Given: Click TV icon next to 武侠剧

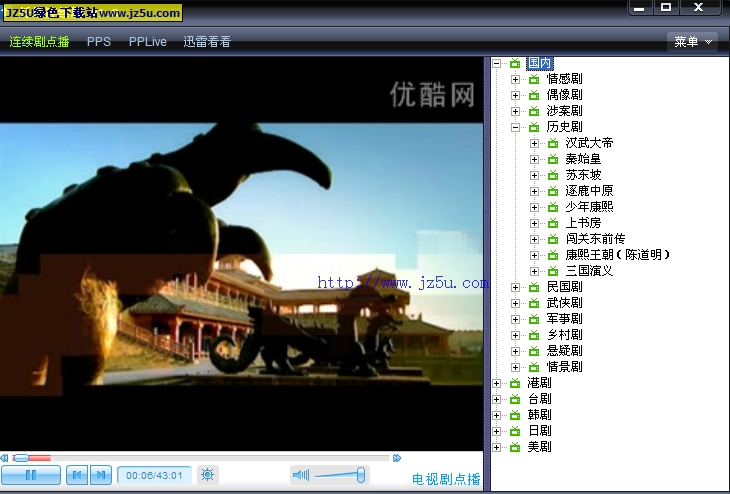Looking at the screenshot, I should point(534,303).
